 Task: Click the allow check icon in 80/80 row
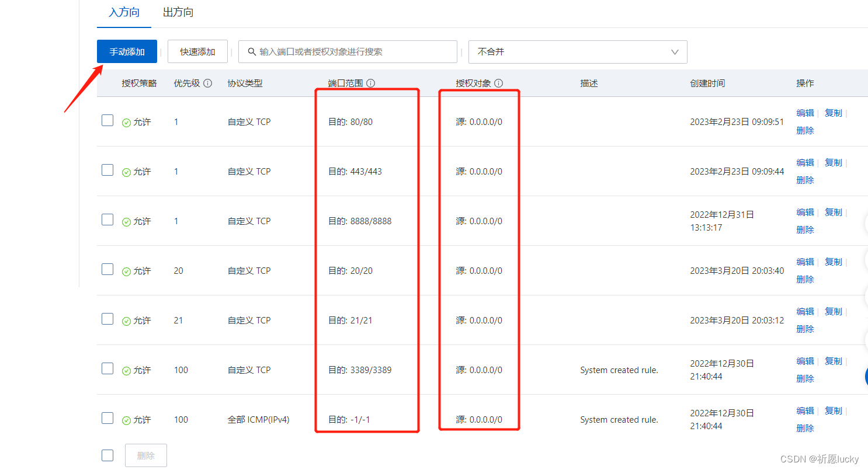click(x=126, y=123)
